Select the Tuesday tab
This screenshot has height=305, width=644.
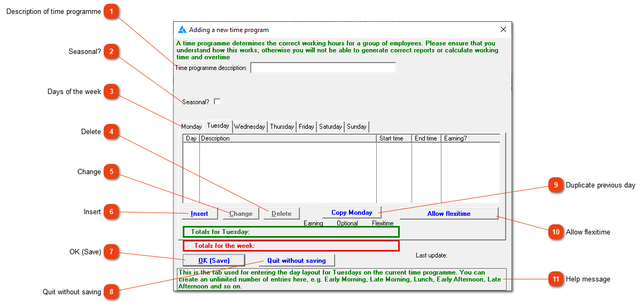coord(218,126)
